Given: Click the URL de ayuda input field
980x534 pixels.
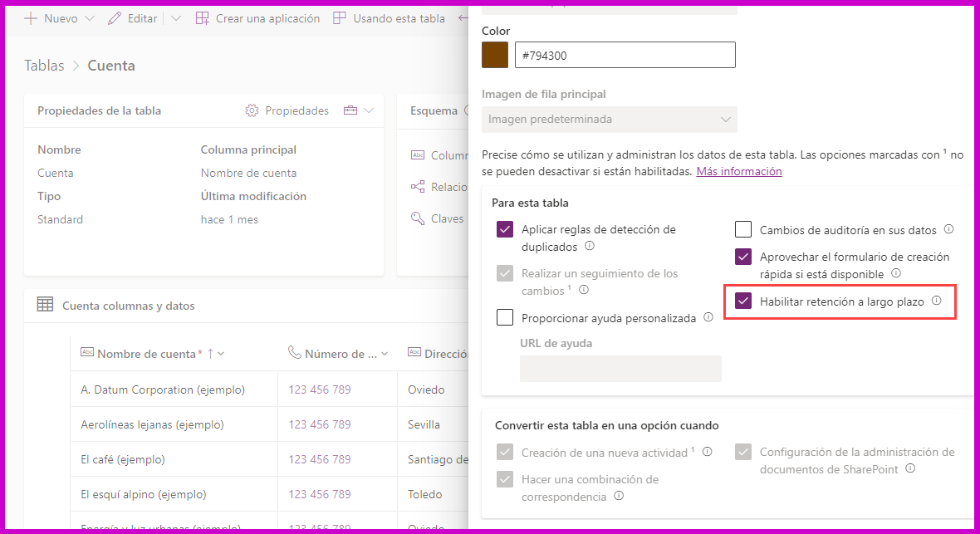Looking at the screenshot, I should point(620,369).
